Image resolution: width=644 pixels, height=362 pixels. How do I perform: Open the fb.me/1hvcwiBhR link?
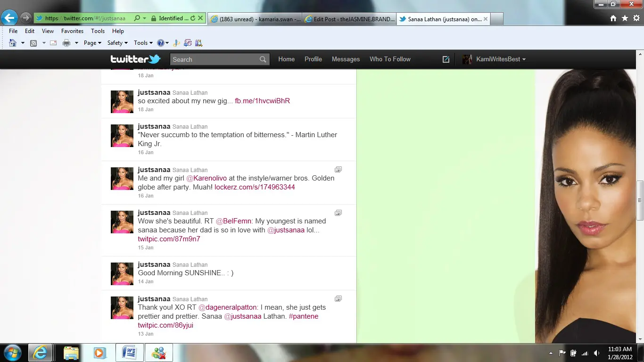tap(262, 101)
